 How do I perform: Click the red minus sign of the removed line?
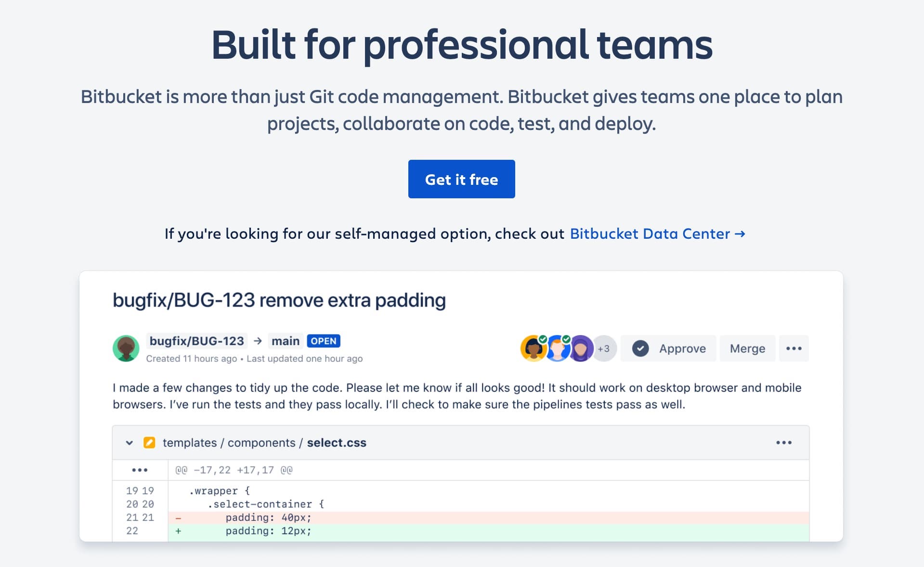178,518
